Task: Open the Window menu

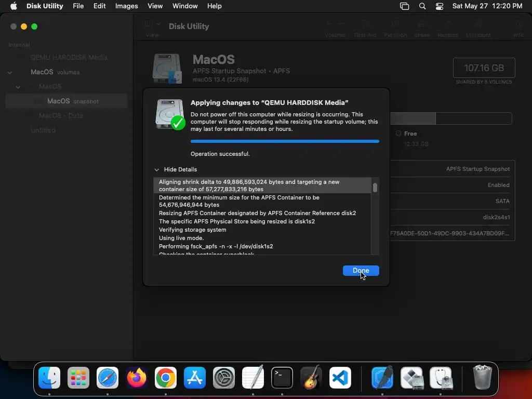Action: click(x=185, y=6)
